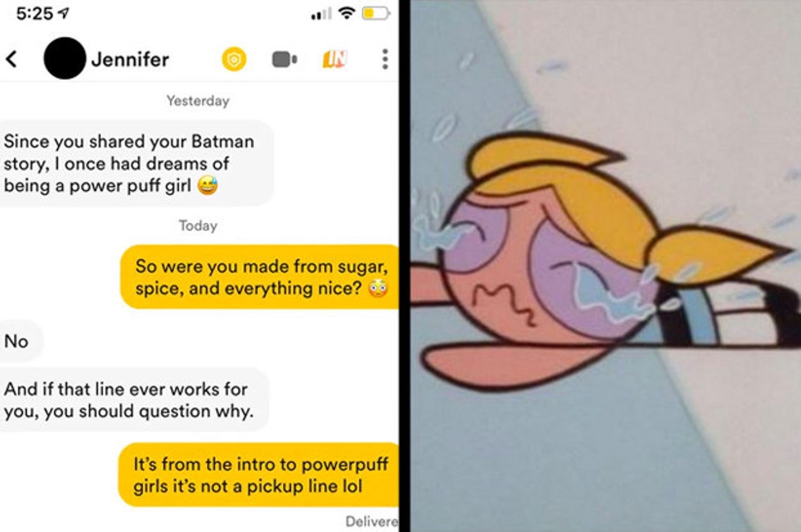Tap the orange IN badge icon

(x=334, y=59)
